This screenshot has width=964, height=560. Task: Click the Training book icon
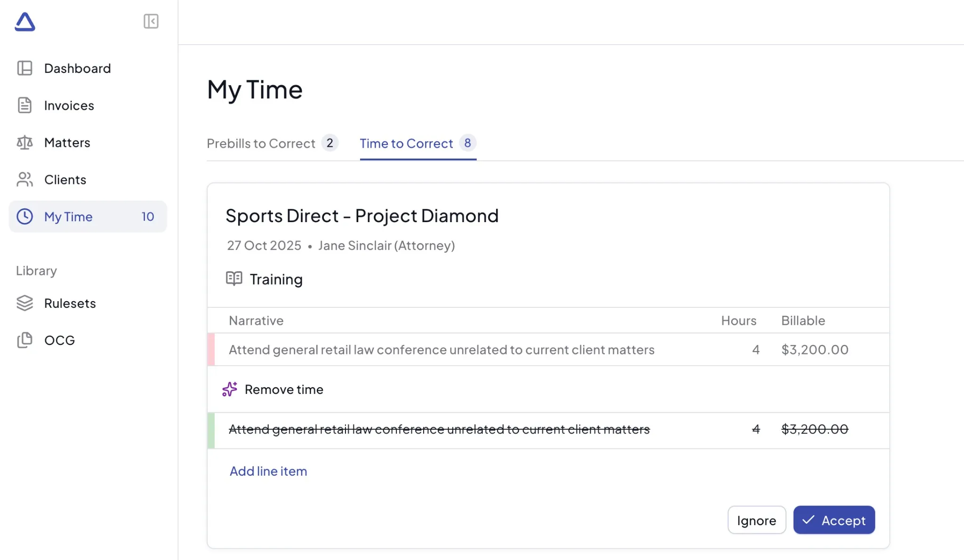coord(234,279)
